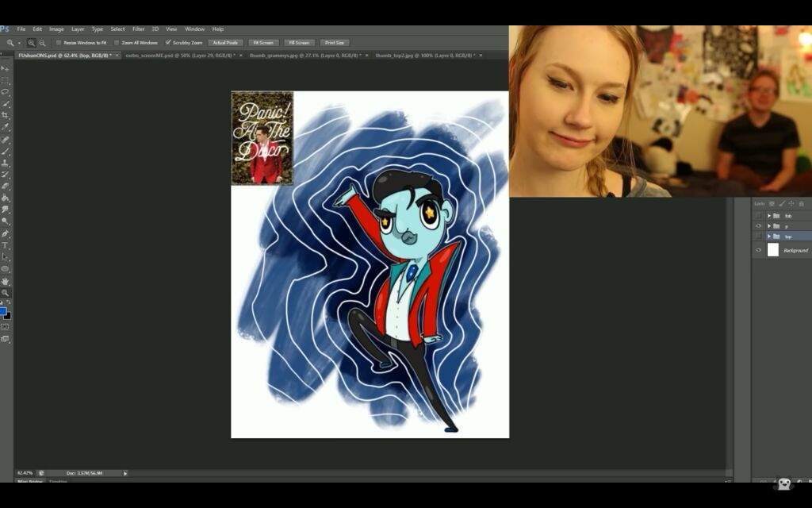812x508 pixels.
Task: Open Zoom tool preset picker arrow
Action: point(19,43)
